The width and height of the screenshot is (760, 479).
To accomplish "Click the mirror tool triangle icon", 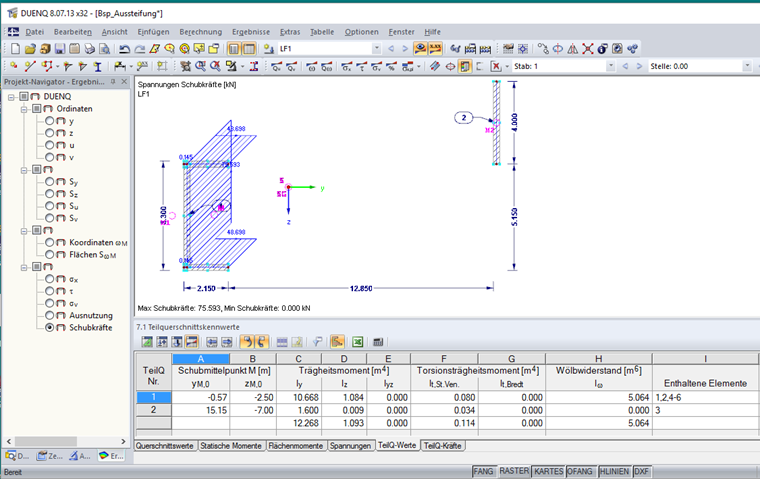I will tap(573, 48).
